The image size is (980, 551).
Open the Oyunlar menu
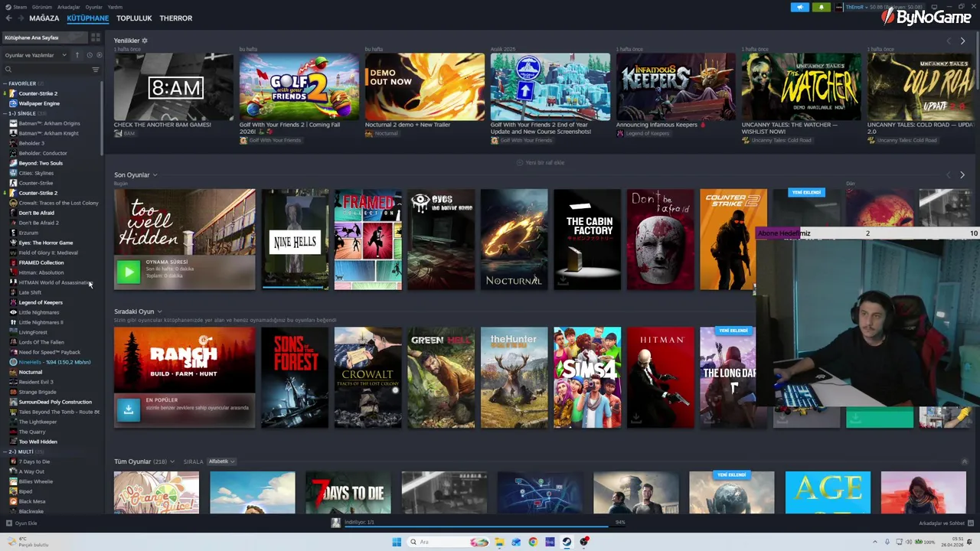coord(93,7)
